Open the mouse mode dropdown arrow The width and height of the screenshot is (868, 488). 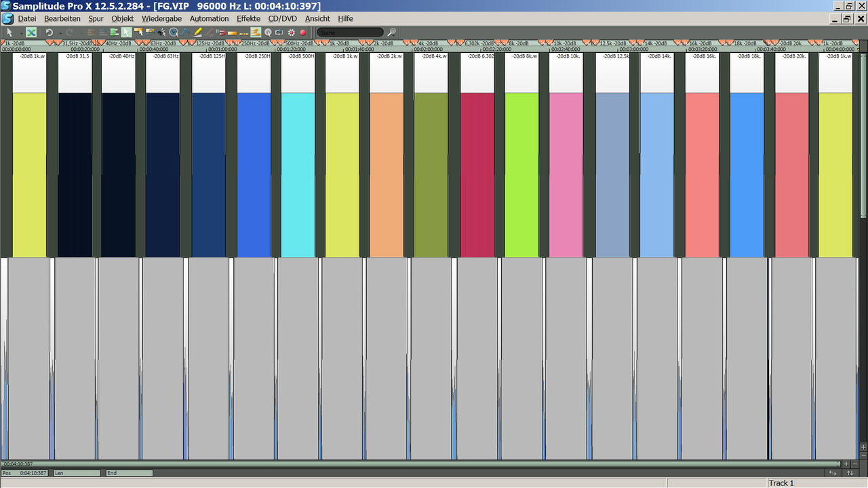click(21, 33)
